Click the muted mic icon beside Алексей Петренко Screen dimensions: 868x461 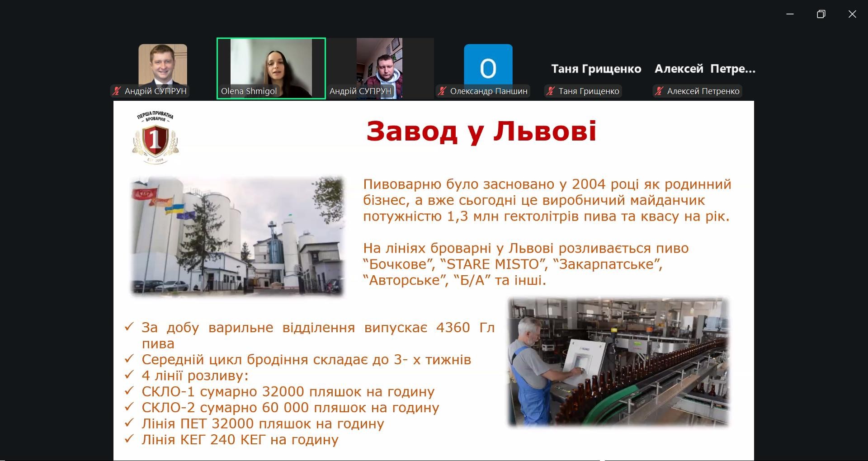tap(660, 91)
